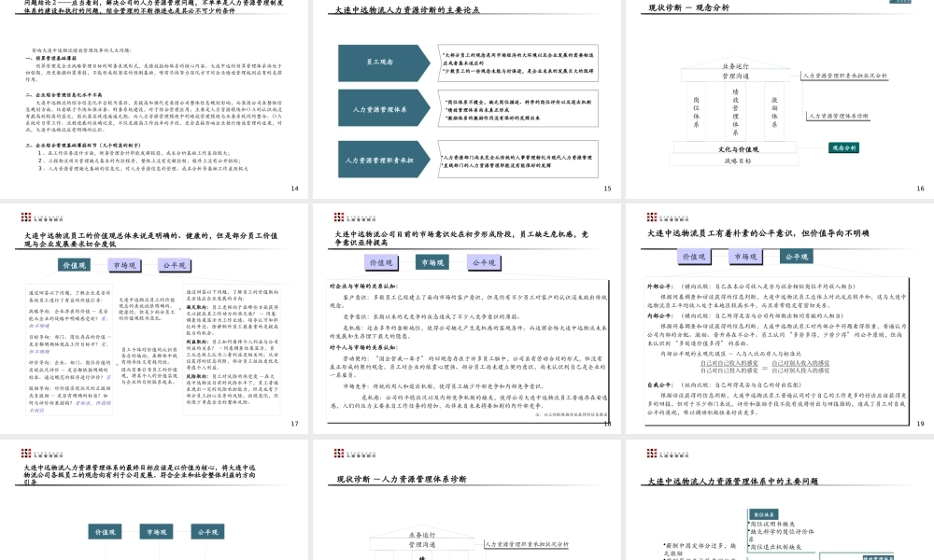The image size is (934, 560).
Task: Click the 员工观念 arrow shape on slide 15
Action: (384, 62)
